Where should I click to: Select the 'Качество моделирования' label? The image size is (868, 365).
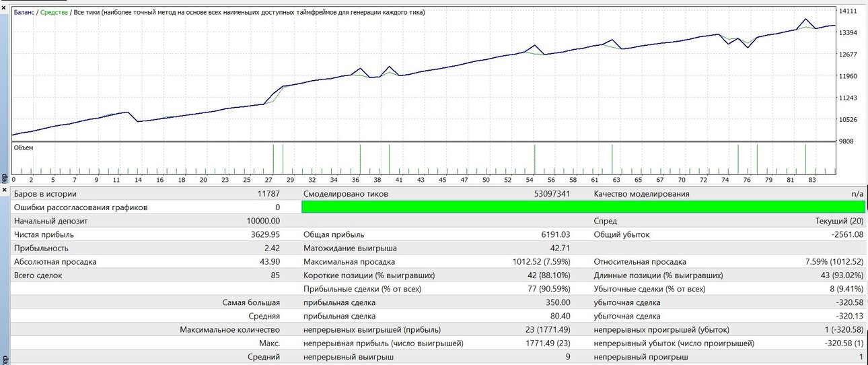(642, 194)
